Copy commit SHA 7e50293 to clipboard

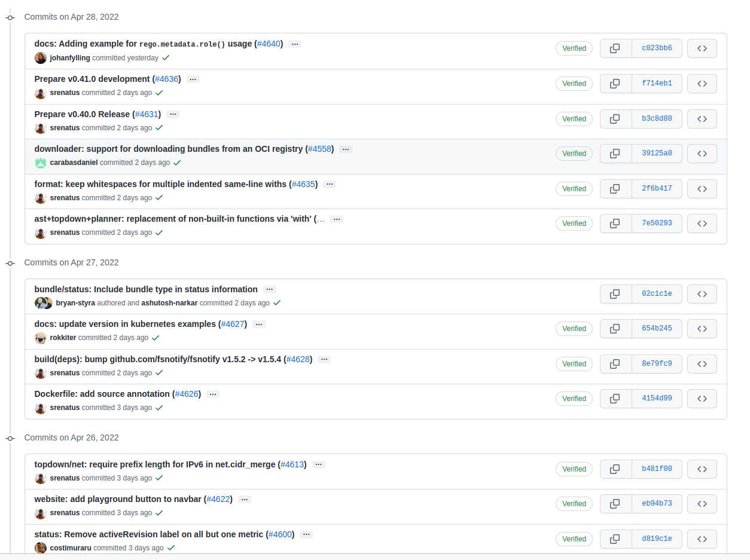pos(615,224)
